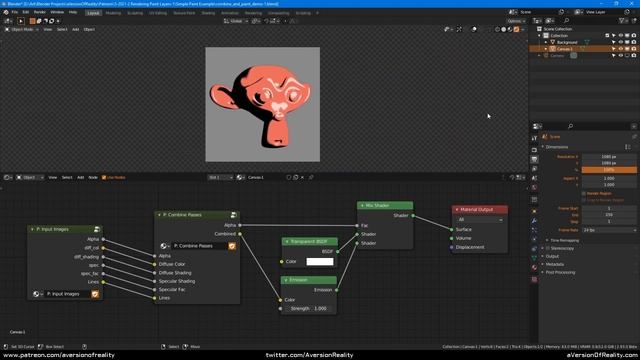This screenshot has height=360, width=640.
Task: Toggle Camera eye visibility in outliner
Action: [620, 56]
